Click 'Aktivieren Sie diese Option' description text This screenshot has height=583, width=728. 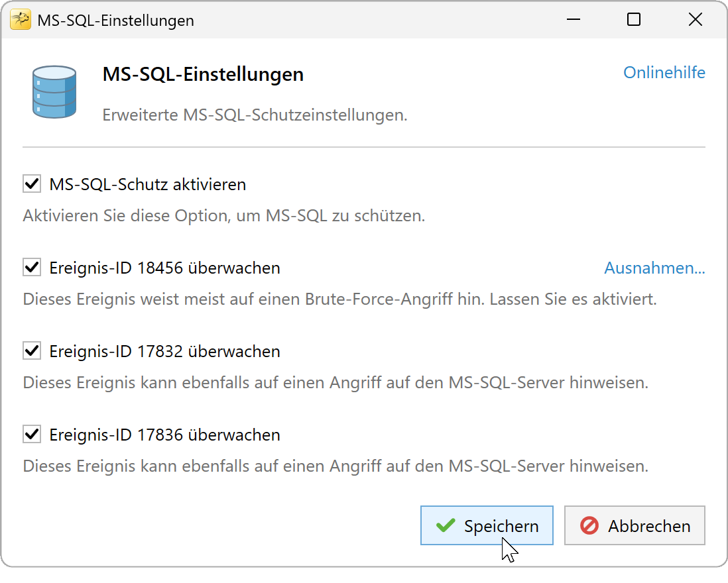click(224, 216)
